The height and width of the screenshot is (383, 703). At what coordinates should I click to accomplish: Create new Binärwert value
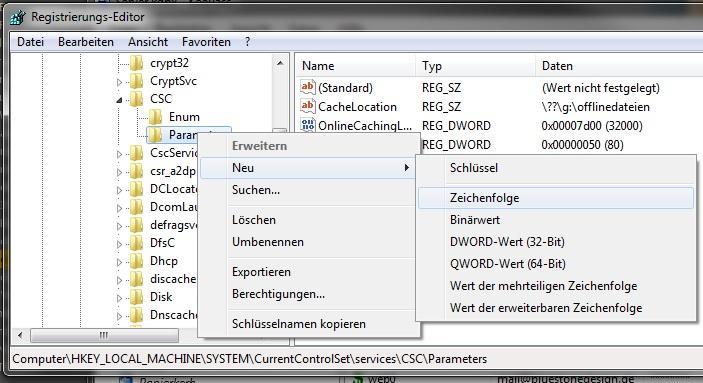pyautogui.click(x=556, y=220)
